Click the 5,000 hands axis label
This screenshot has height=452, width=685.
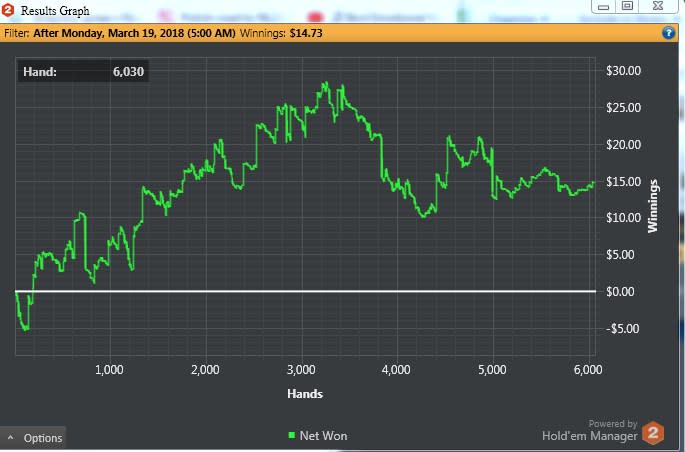point(492,370)
